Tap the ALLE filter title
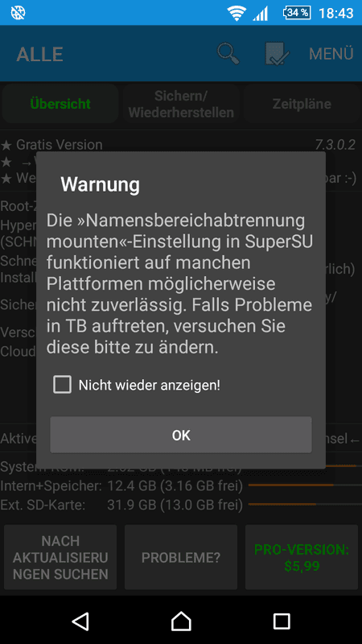 pos(39,54)
